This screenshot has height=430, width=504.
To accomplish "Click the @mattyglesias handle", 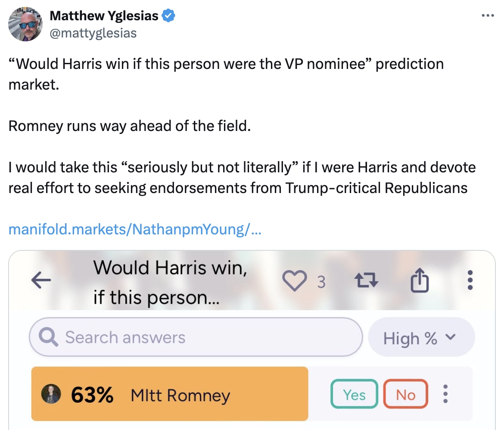I will click(93, 33).
